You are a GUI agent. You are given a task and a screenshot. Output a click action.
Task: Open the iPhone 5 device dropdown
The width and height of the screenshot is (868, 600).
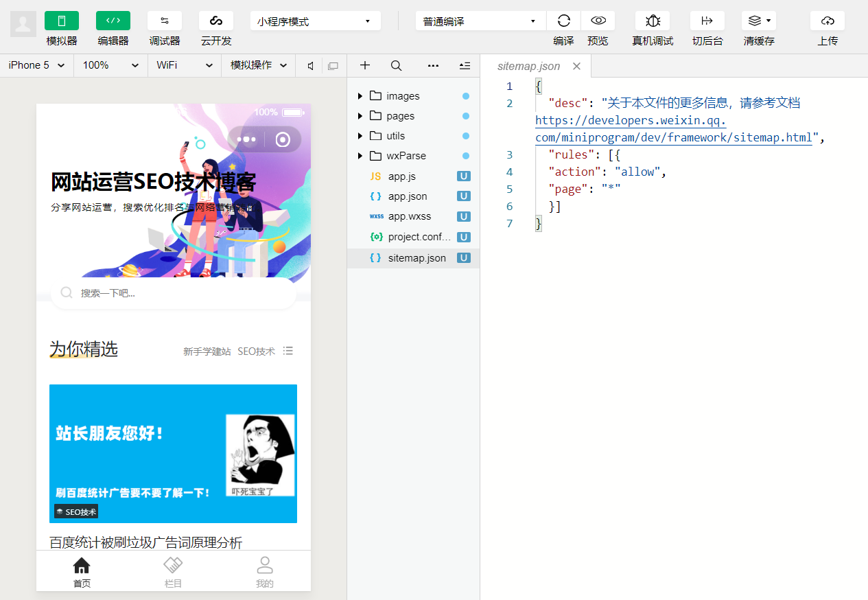tap(36, 65)
